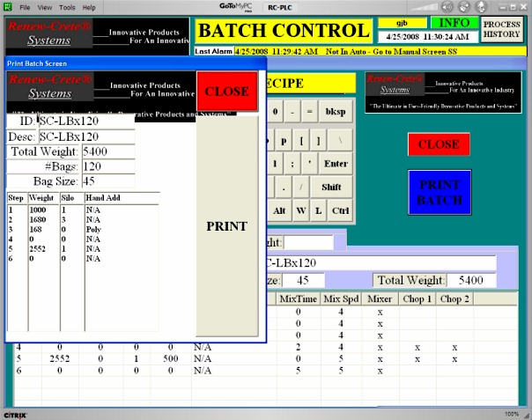This screenshot has height=420, width=532.
Task: Toggle the Ctrl key on keypad
Action: point(340,210)
